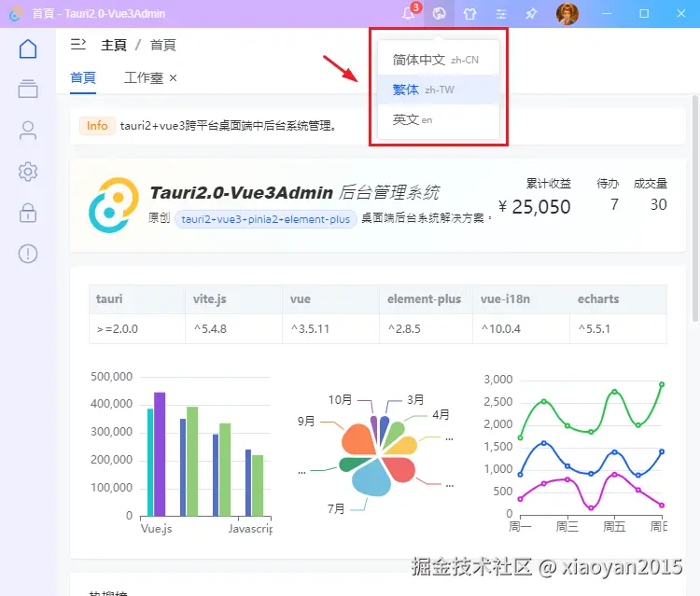The image size is (700, 596).
Task: Click the last blue line point above 周日
Action: pyautogui.click(x=662, y=451)
